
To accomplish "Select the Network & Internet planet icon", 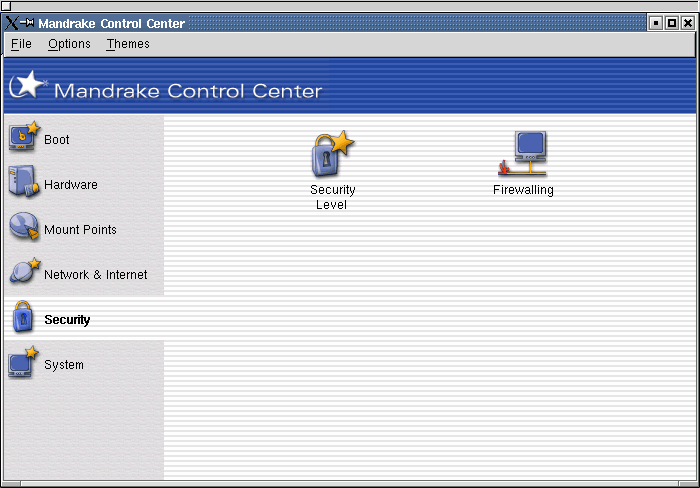I will pos(25,271).
